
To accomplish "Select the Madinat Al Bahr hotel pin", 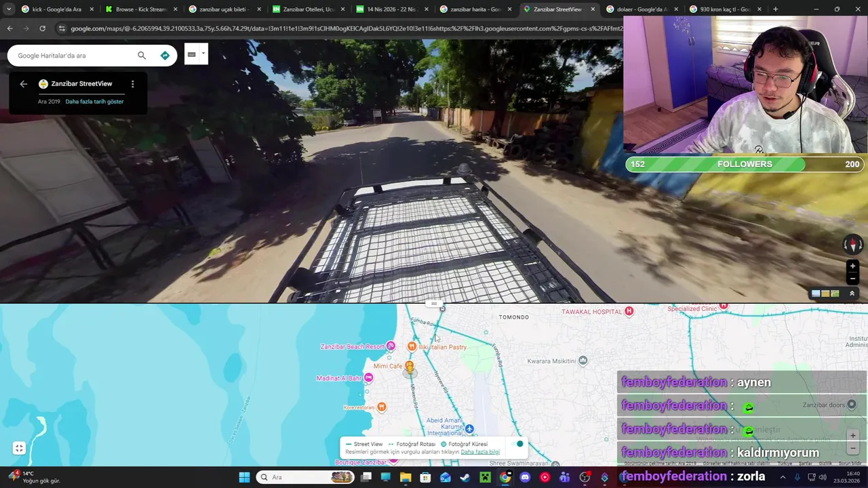I will [368, 378].
